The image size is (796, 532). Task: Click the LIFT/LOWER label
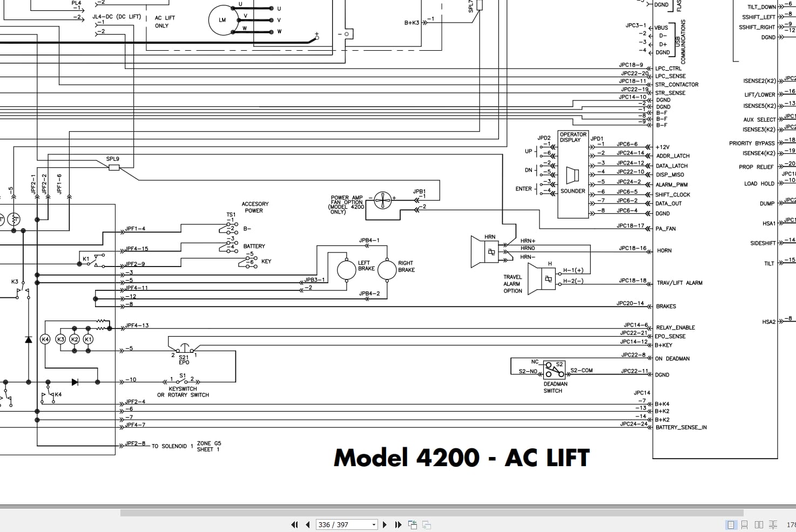point(760,95)
